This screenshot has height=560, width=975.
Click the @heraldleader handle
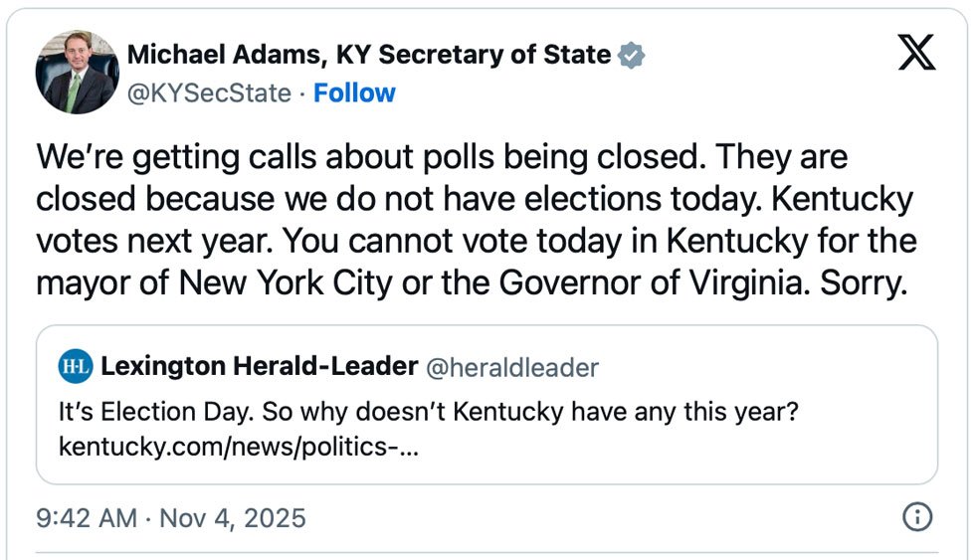click(512, 368)
